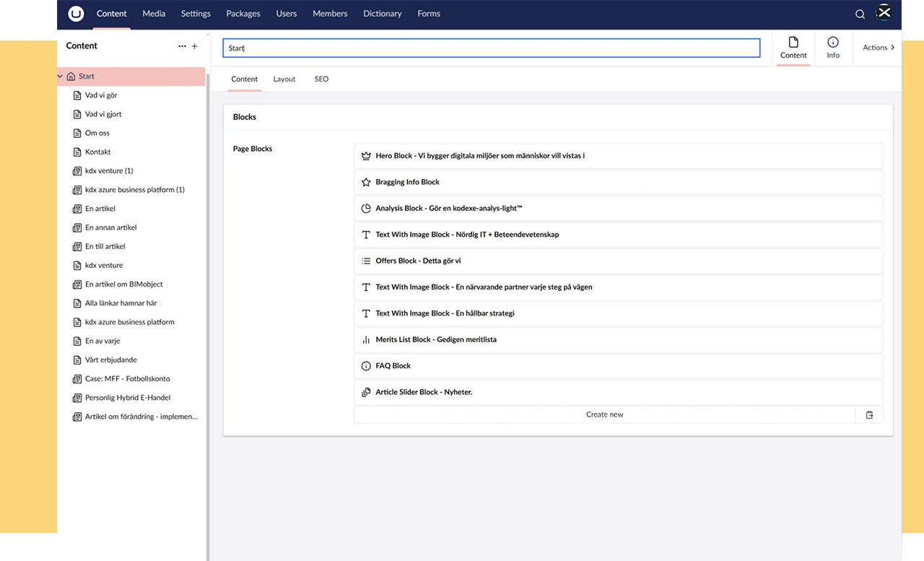Click the T icon of En hållbar strategi block
The image size is (924, 561).
pyautogui.click(x=366, y=313)
